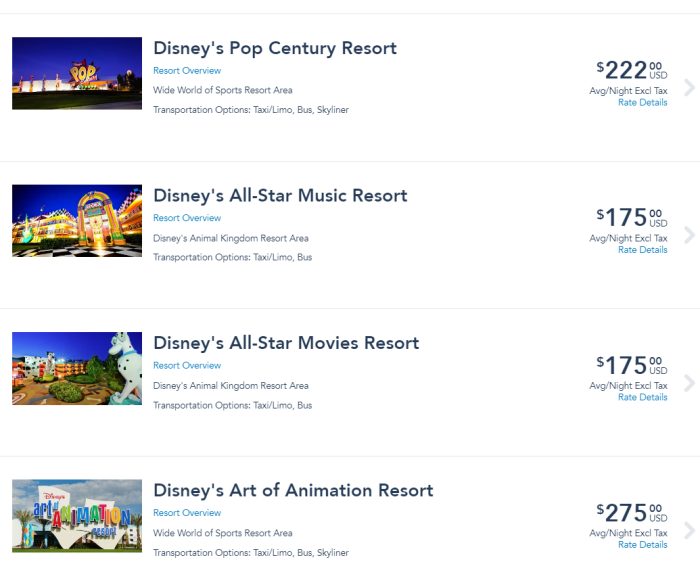Click Resort Overview link for All-Star Music
The image size is (700, 564).
[x=187, y=218]
